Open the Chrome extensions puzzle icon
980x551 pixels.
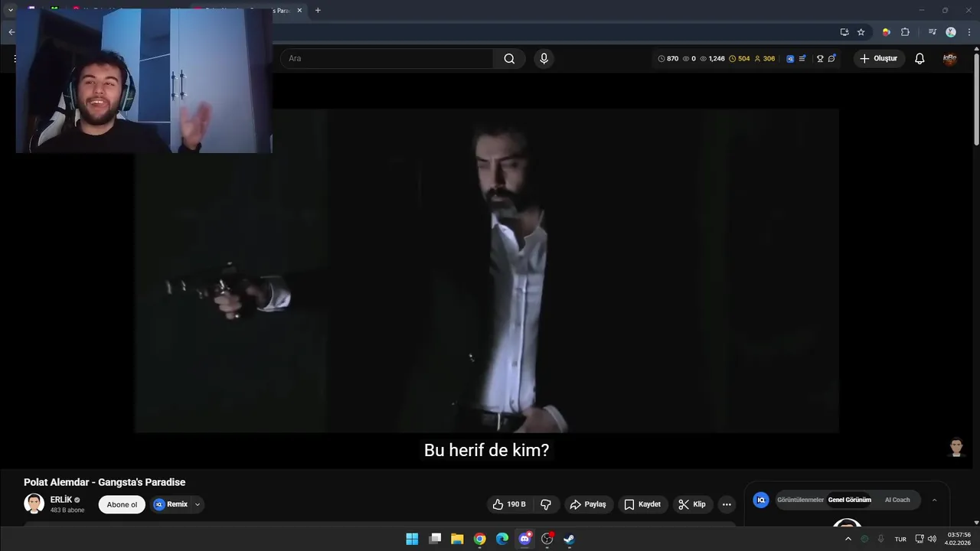pyautogui.click(x=905, y=32)
